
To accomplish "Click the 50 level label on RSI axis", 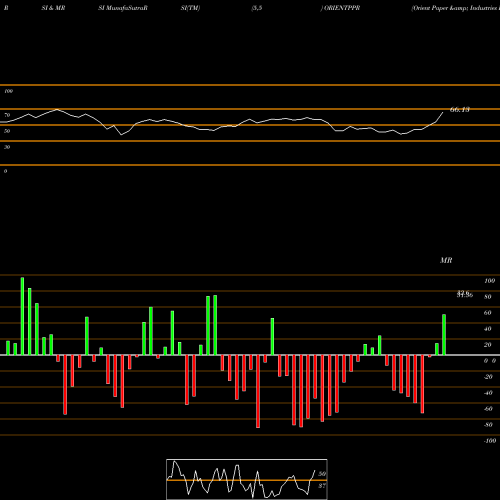I will click(x=7, y=131).
